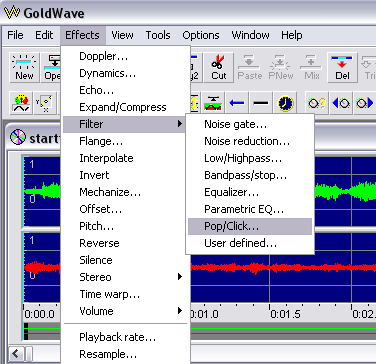The width and height of the screenshot is (376, 364).
Task: Click the red-green compressor icon
Action: 213,103
